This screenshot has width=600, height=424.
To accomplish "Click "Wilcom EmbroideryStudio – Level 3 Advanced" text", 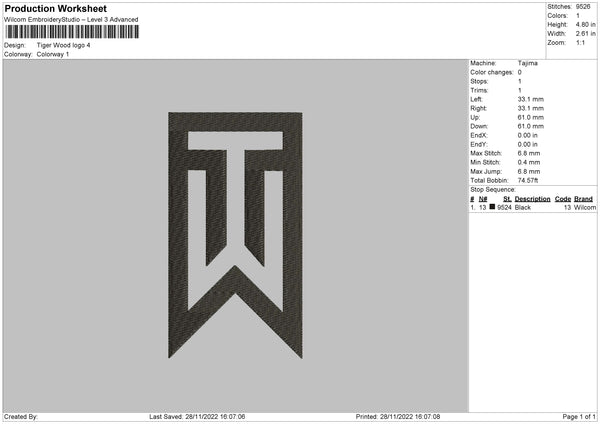I will pyautogui.click(x=71, y=20).
